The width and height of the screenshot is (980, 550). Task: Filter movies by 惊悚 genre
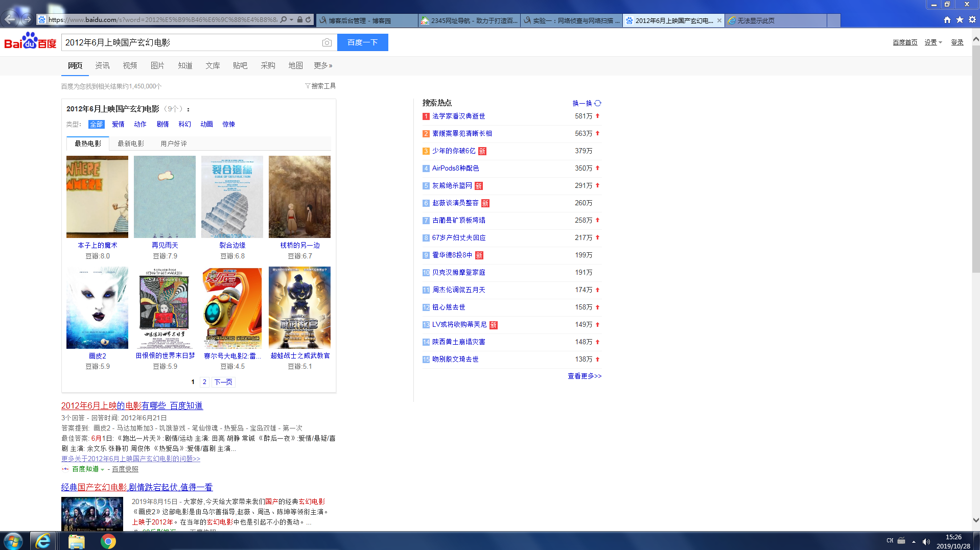pos(228,124)
